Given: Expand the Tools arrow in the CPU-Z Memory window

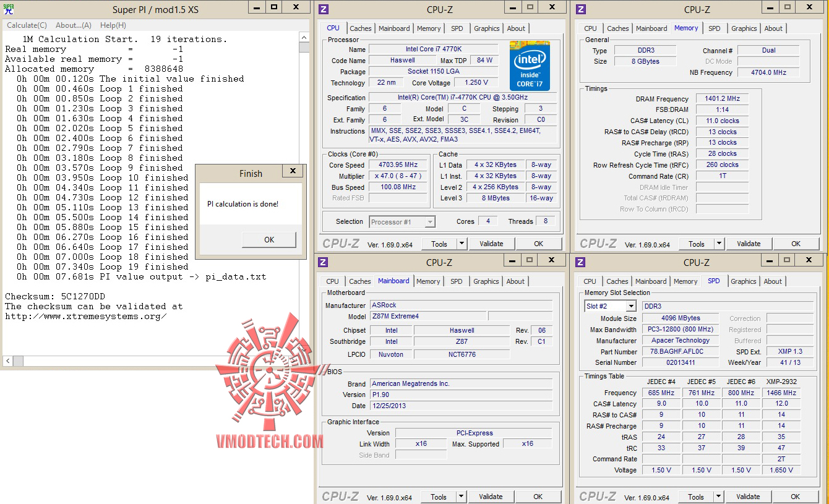Looking at the screenshot, I should (x=719, y=244).
